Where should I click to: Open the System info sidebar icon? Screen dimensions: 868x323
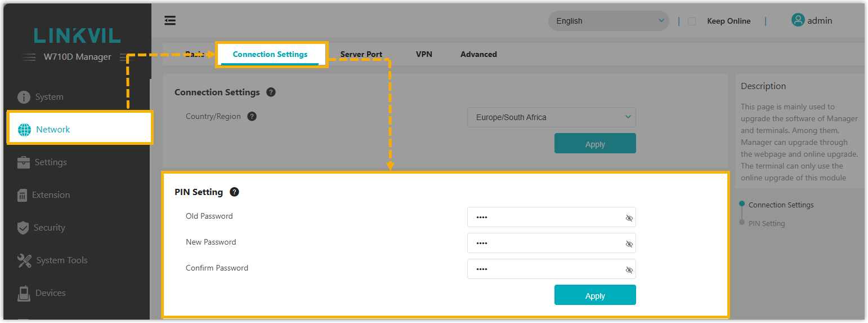coord(24,97)
